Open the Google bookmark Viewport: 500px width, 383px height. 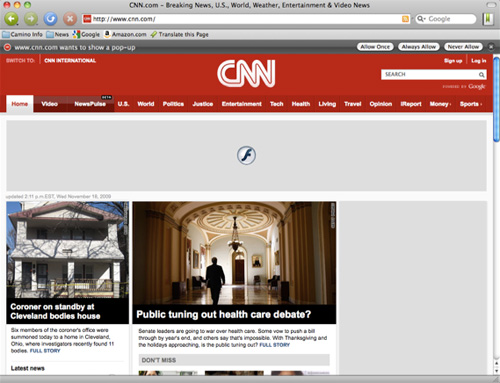(x=86, y=34)
